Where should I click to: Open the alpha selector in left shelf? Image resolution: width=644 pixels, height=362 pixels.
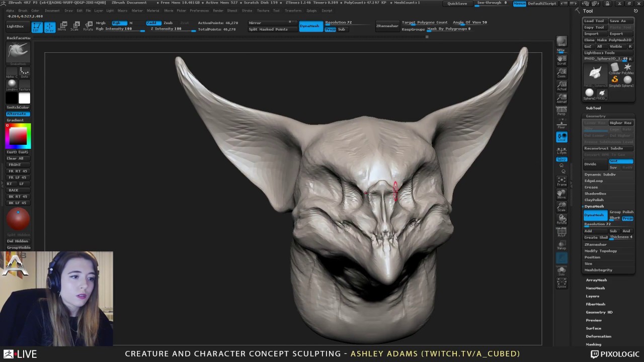point(12,72)
